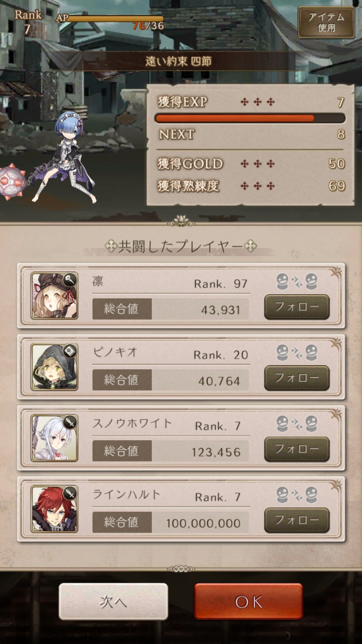Image resolution: width=362 pixels, height=644 pixels.
Task: Click the red OK button
Action: click(248, 601)
